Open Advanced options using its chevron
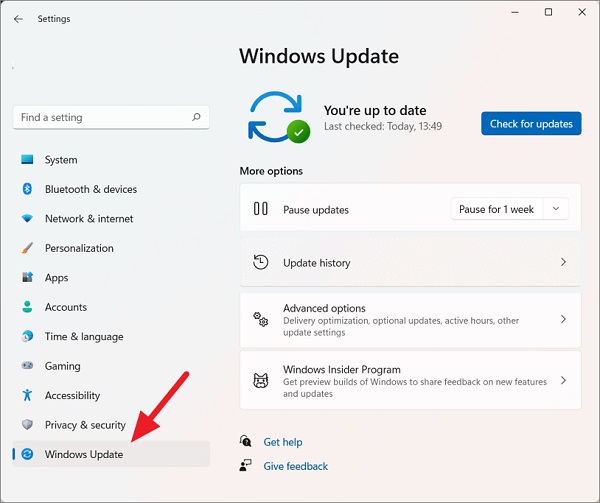600x503 pixels. pos(563,319)
